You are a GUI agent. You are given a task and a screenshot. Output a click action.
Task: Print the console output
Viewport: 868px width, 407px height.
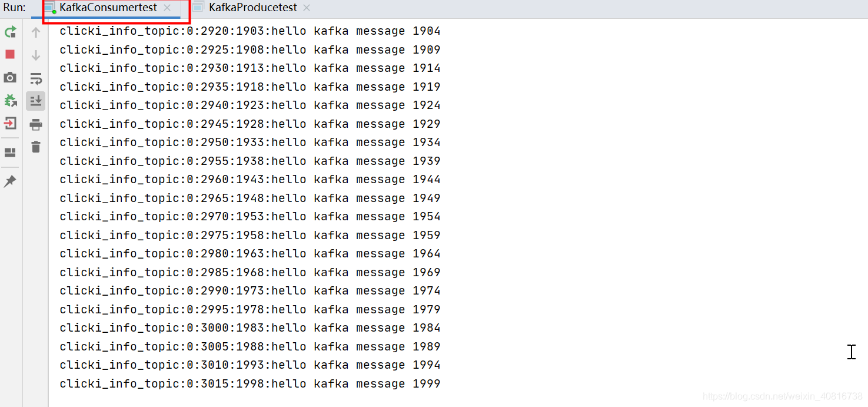pos(35,124)
